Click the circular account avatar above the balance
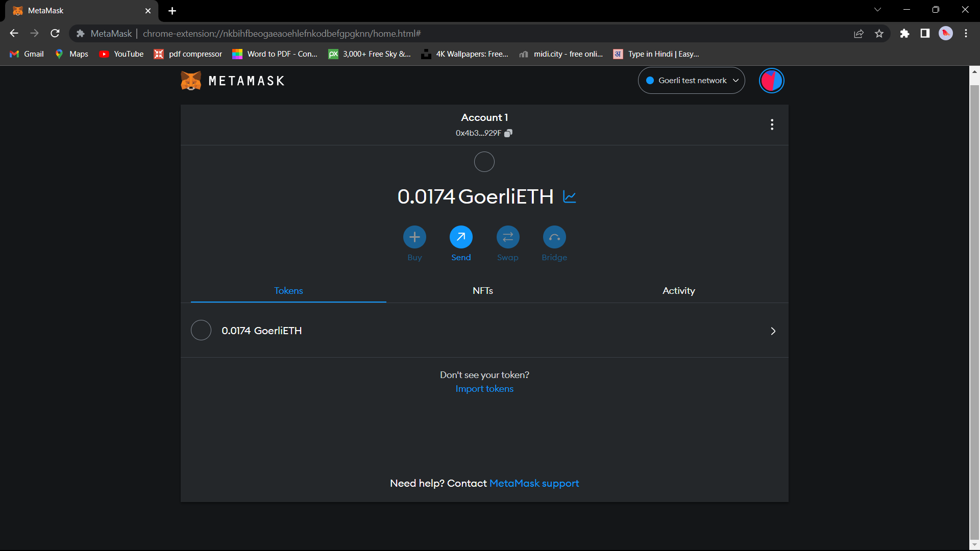The width and height of the screenshot is (980, 551). click(x=484, y=162)
